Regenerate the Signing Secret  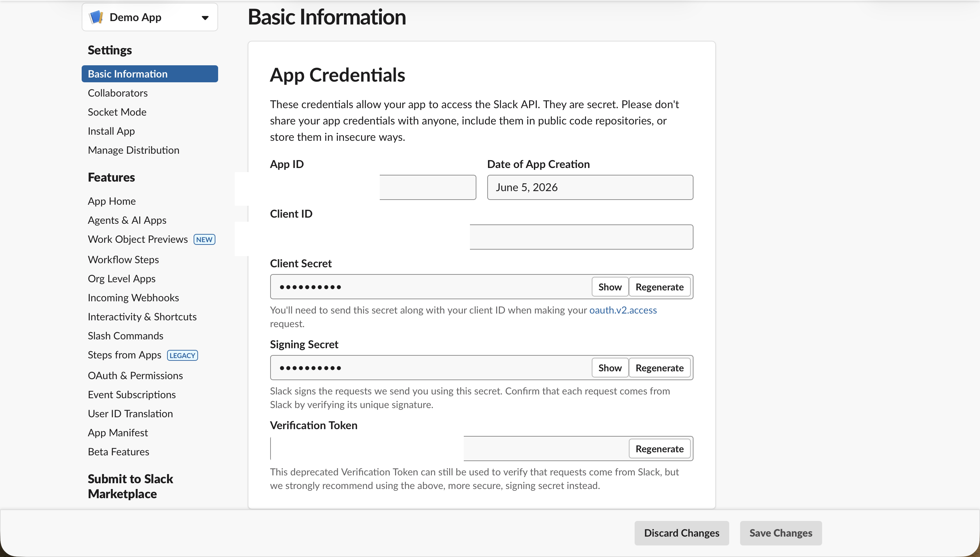pos(659,368)
